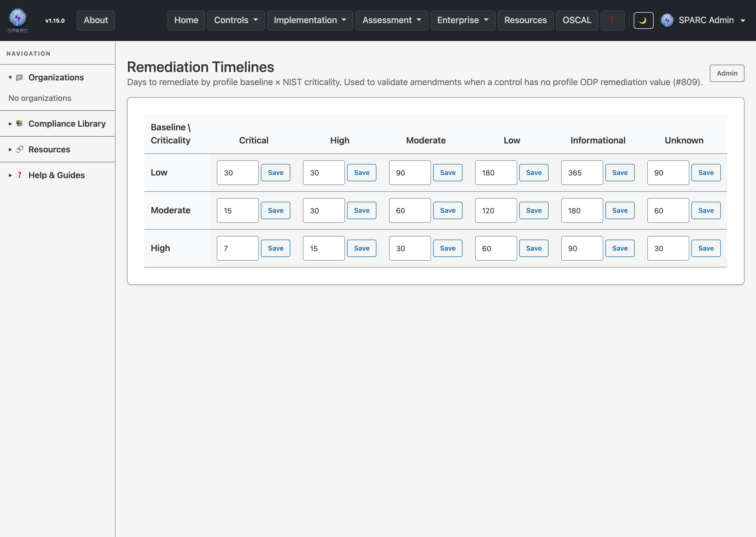
Task: Collapse the Organizations tree section
Action: click(x=10, y=78)
